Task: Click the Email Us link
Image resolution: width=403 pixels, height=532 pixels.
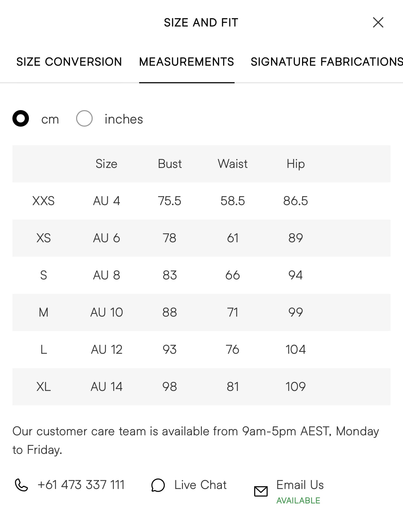Action: pos(300,485)
